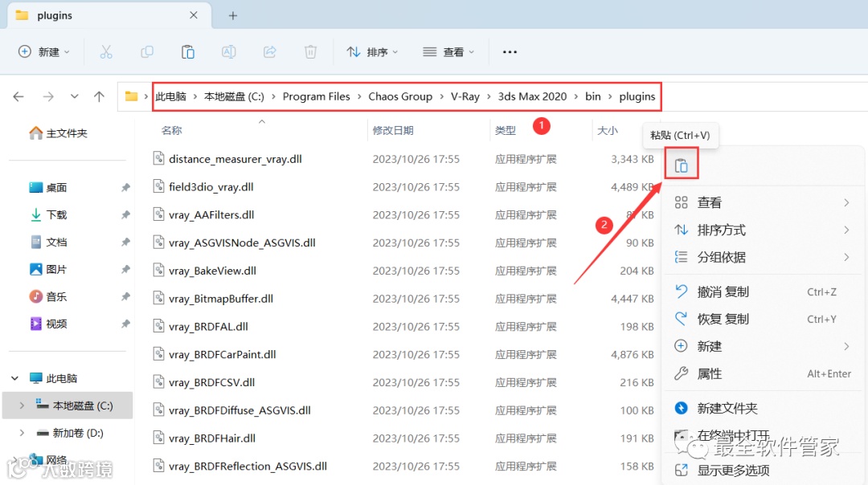Choose 属性 from context menu
The width and height of the screenshot is (868, 485).
(x=762, y=374)
